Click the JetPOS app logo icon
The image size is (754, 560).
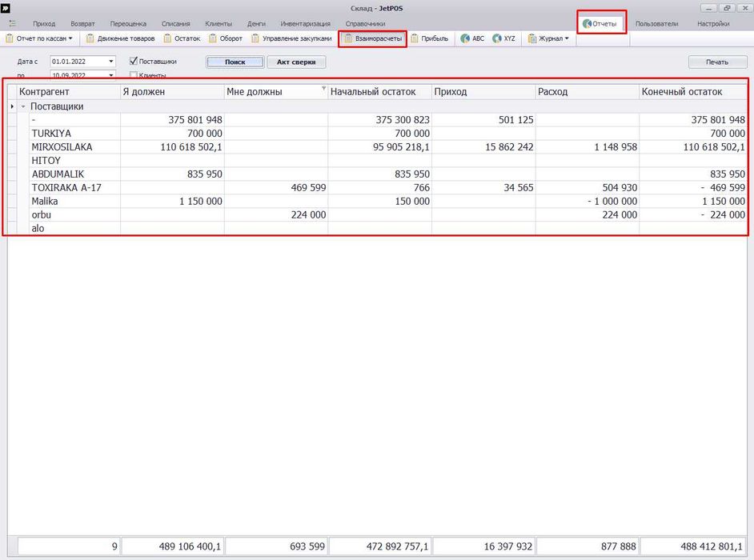[x=6, y=8]
